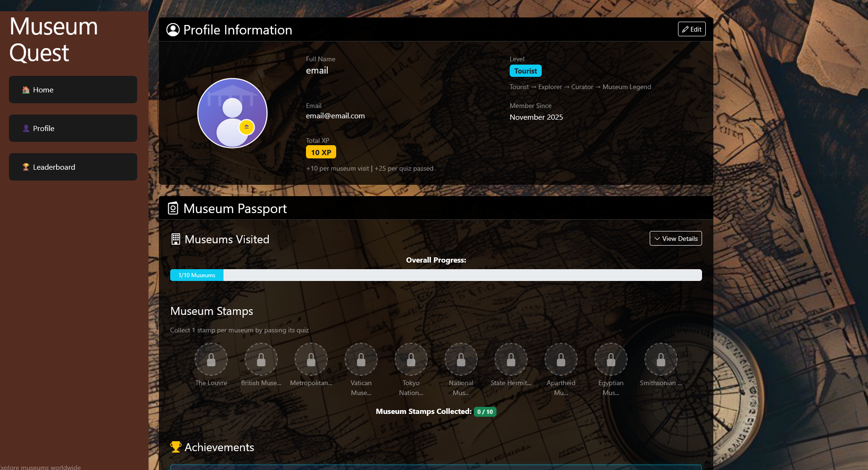The height and width of the screenshot is (470, 868).
Task: Click the email@email.com address text
Action: (335, 116)
